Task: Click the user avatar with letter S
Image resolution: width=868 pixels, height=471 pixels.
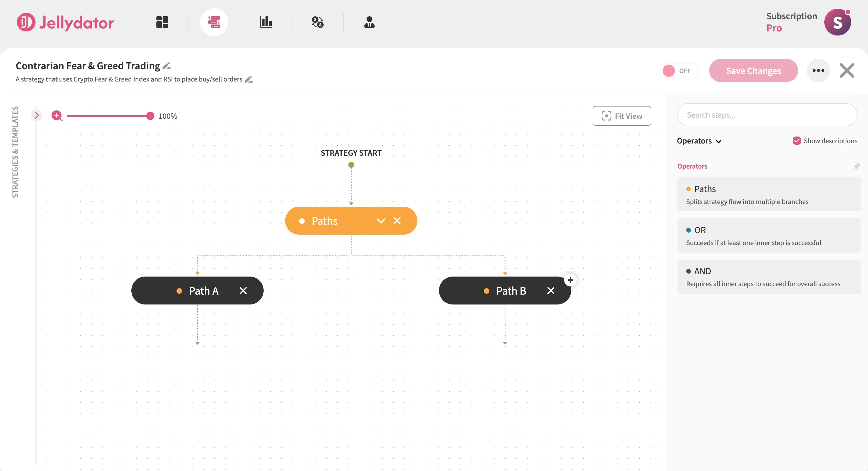Action: [x=837, y=22]
